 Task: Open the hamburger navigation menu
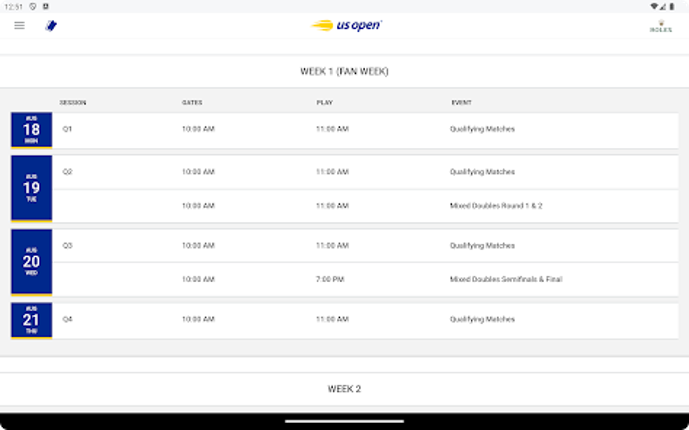click(19, 26)
